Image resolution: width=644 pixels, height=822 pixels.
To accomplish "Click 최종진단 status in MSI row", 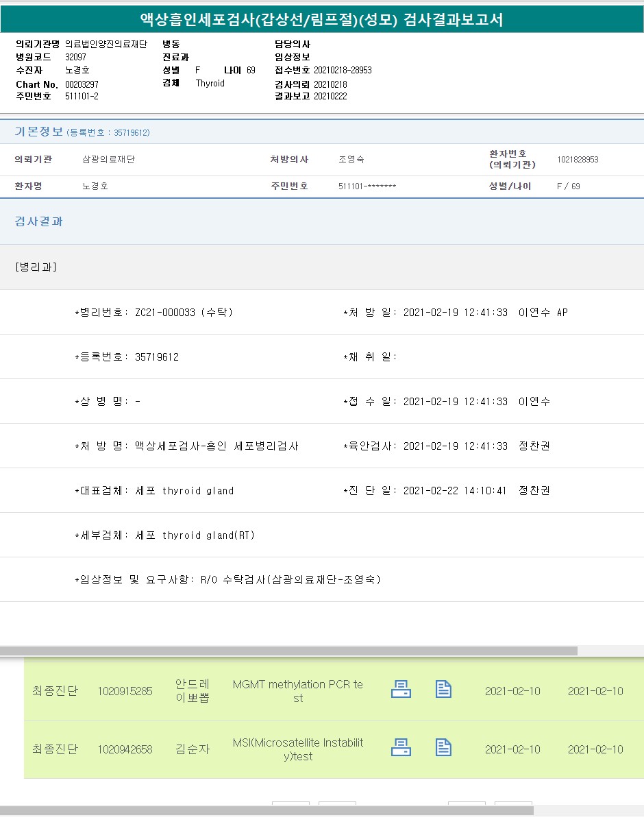I will coord(55,749).
